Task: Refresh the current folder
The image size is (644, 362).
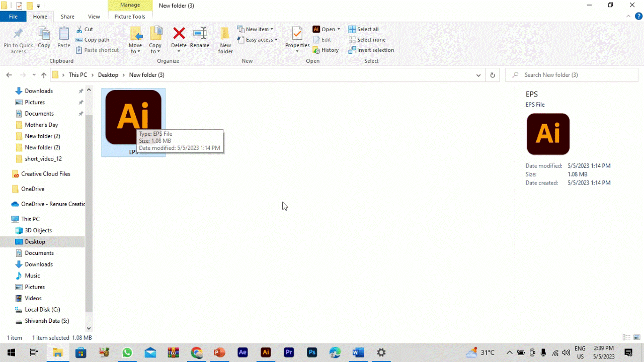Action: [x=492, y=74]
